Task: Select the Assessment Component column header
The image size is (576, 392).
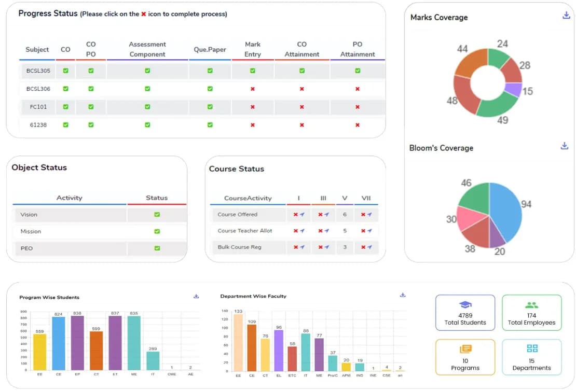Action: (147, 49)
